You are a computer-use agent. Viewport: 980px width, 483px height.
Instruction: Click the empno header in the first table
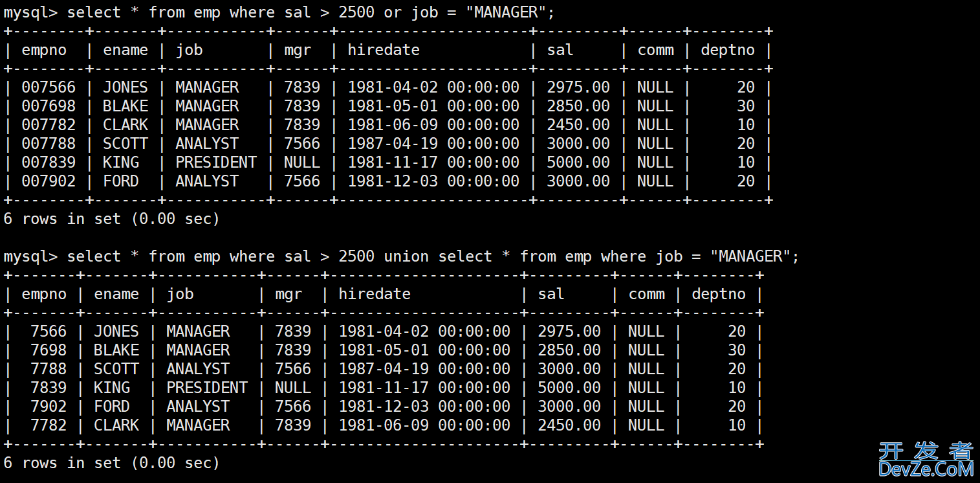(x=44, y=51)
